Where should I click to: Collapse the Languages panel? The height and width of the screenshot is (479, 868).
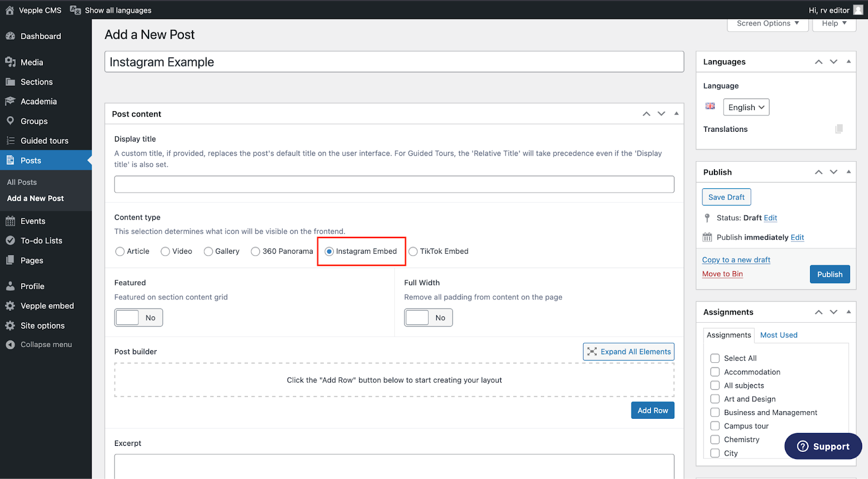click(x=848, y=61)
